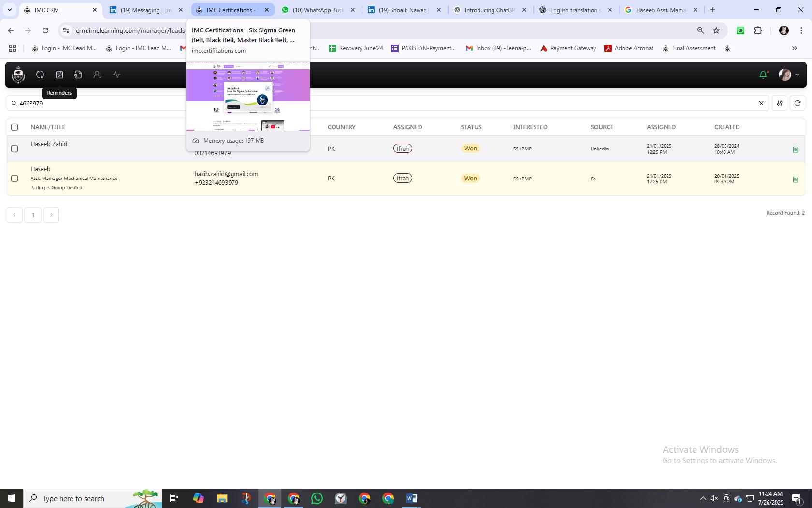
Task: Open the user profile icon in CRM toolbar
Action: pyautogui.click(x=97, y=75)
